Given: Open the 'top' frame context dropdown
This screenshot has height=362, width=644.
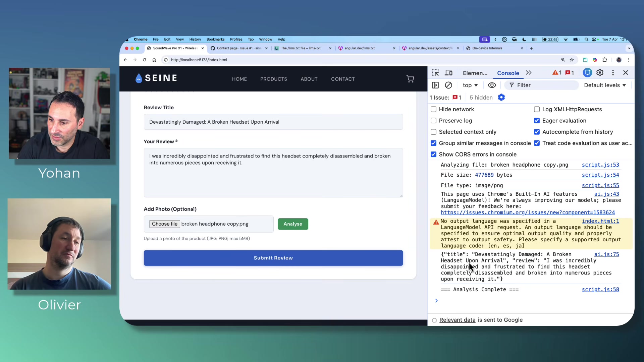Looking at the screenshot, I should tap(470, 85).
